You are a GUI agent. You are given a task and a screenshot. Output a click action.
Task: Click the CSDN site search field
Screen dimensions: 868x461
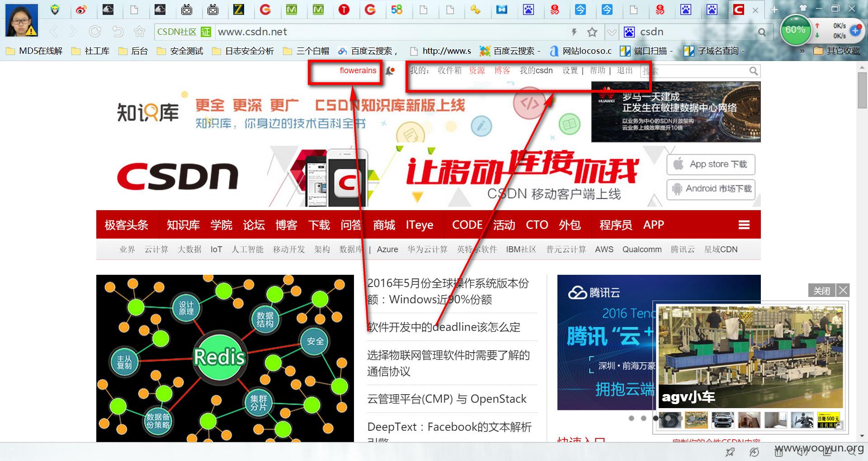pos(694,71)
